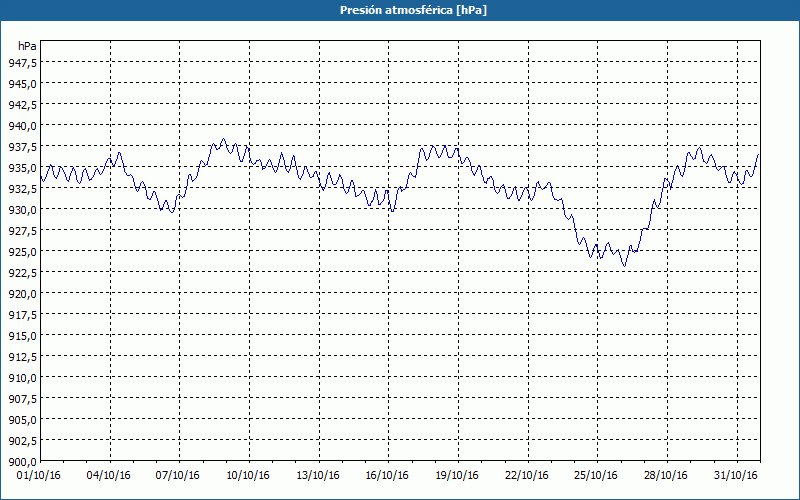Click the hPa unit label above the axis
The height and width of the screenshot is (500, 800).
pos(27,46)
